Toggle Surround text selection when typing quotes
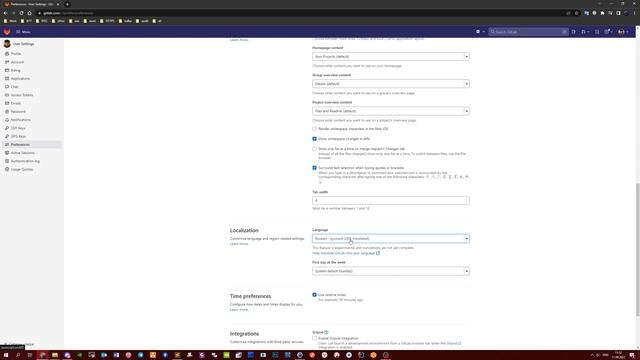640x360 pixels. coord(314,168)
